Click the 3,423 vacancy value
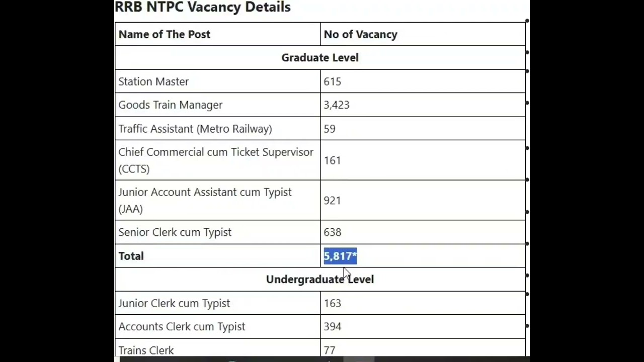 click(x=336, y=105)
